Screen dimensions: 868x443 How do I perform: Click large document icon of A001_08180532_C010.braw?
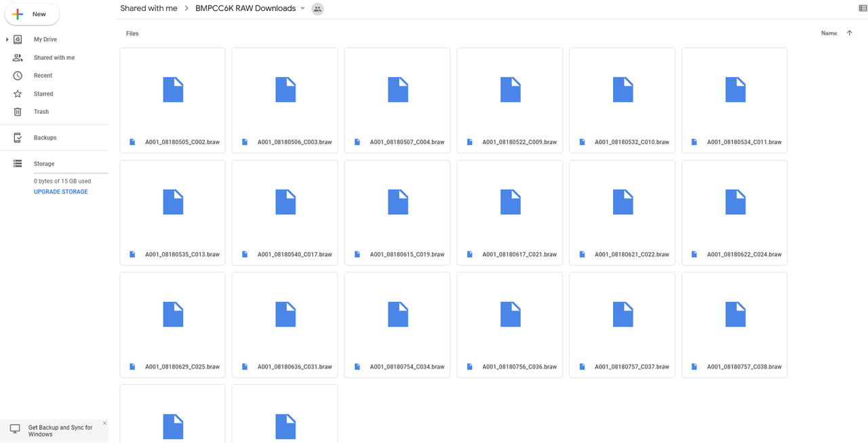(x=623, y=90)
